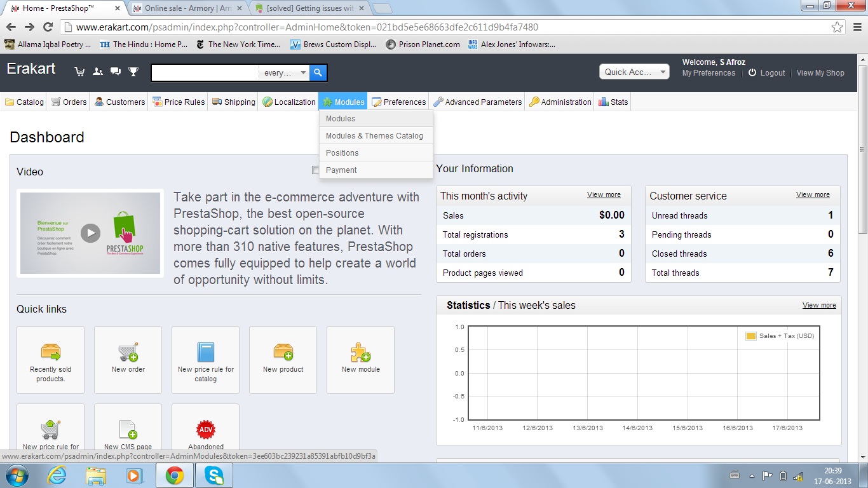Image resolution: width=868 pixels, height=488 pixels.
Task: Open the Prison Planet.com bookmark
Action: (x=423, y=44)
